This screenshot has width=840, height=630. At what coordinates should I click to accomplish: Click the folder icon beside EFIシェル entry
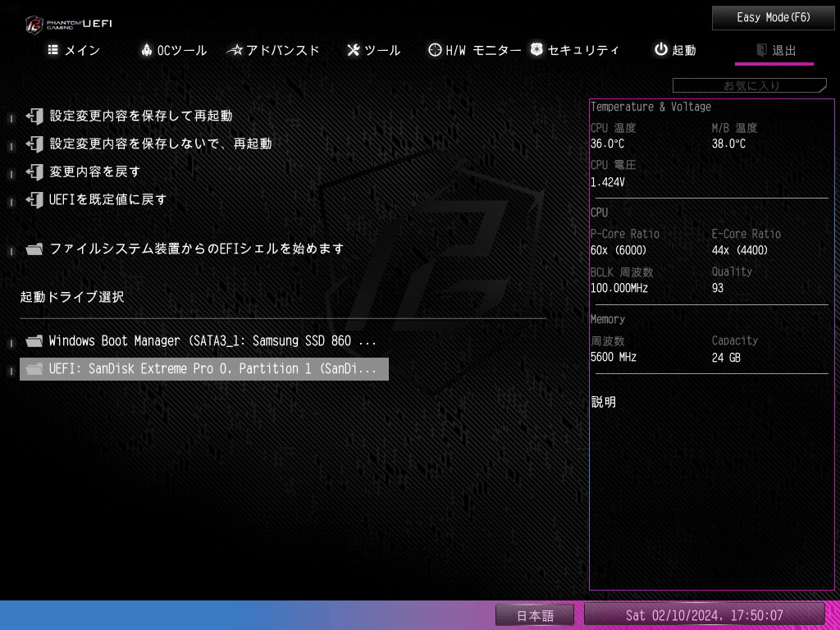click(x=34, y=249)
